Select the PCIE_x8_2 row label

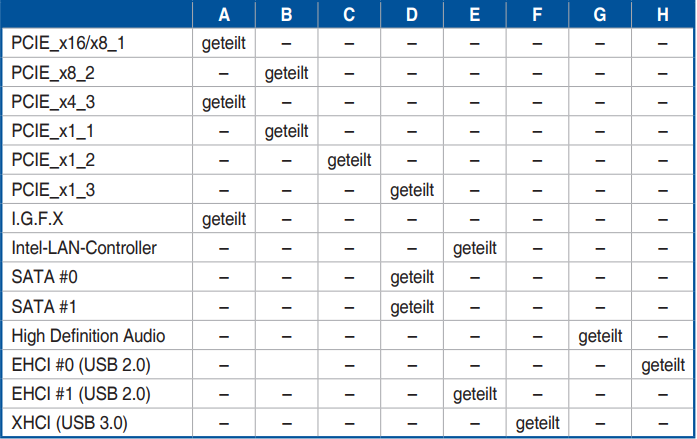53,73
